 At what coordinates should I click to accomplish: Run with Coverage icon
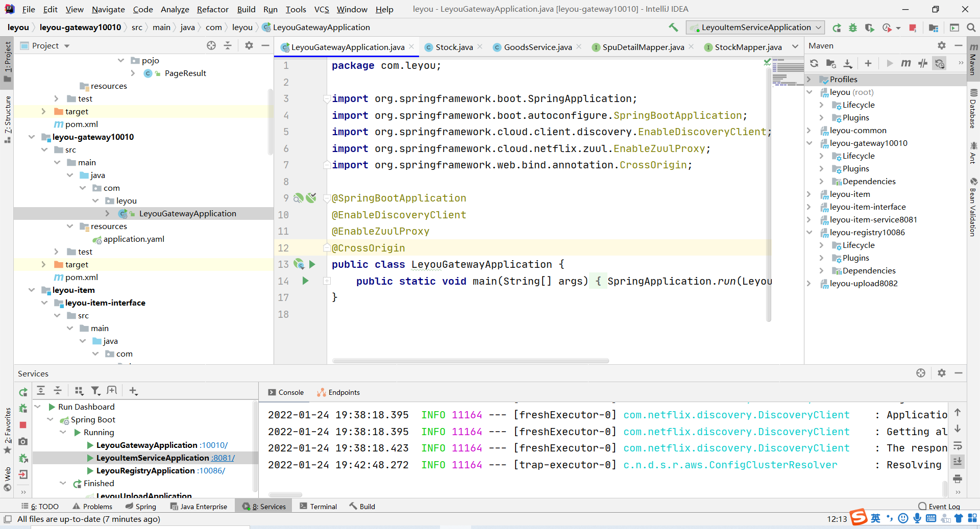click(869, 28)
